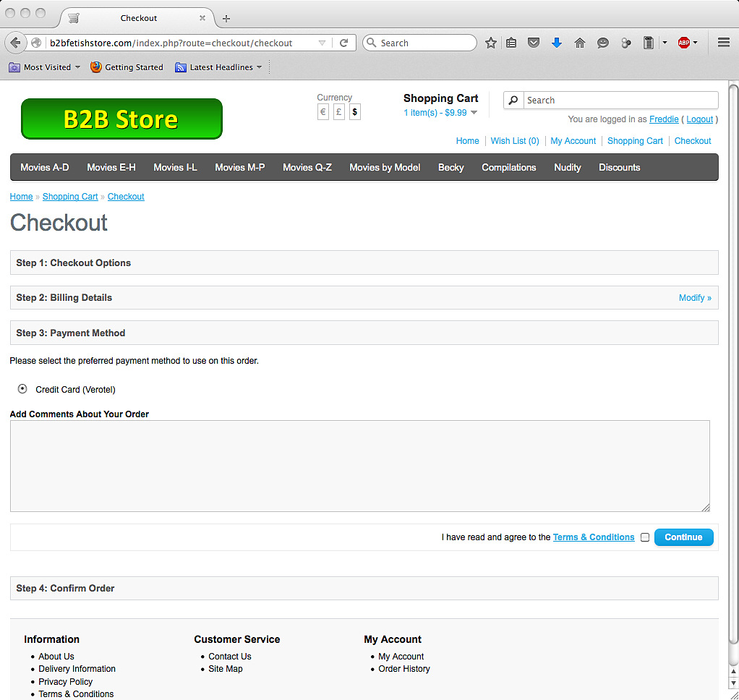Click the browser address bar URL
Screen dimensions: 739x700
171,43
